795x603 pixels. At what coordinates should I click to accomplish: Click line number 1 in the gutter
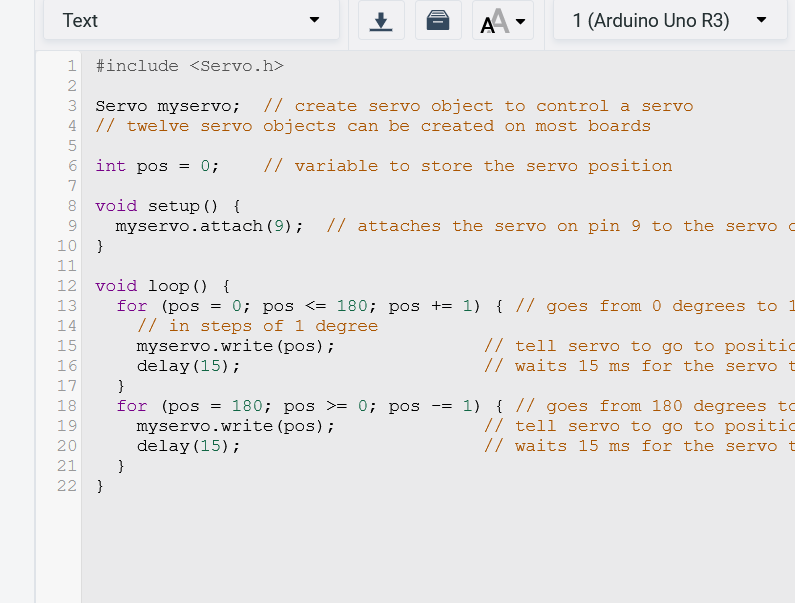72,66
